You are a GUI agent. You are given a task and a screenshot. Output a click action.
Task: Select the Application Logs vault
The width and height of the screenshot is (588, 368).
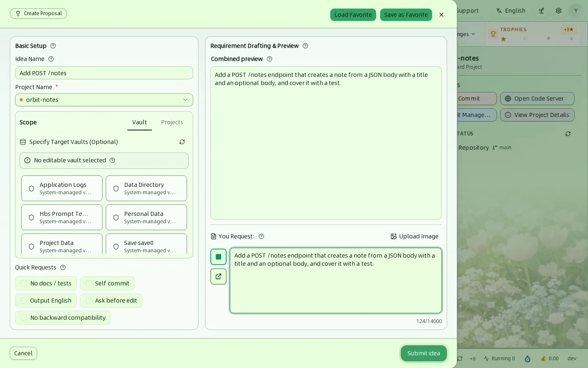click(62, 188)
